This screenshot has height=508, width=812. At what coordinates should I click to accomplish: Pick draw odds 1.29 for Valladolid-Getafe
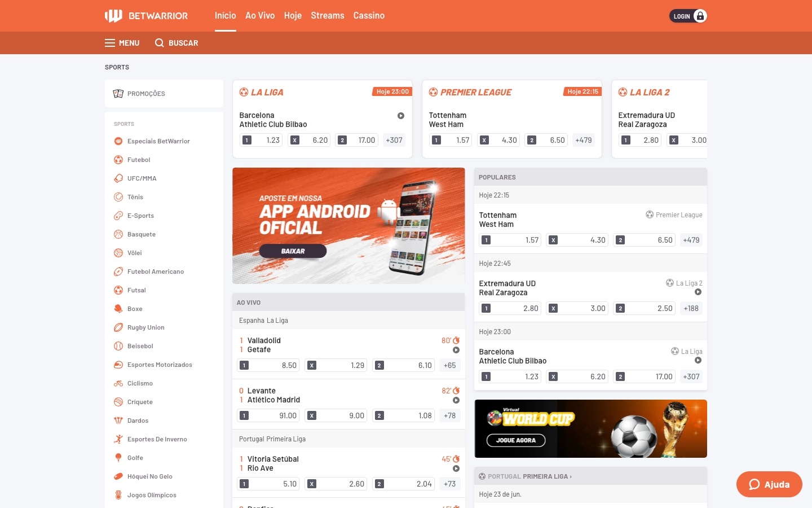[x=337, y=365]
